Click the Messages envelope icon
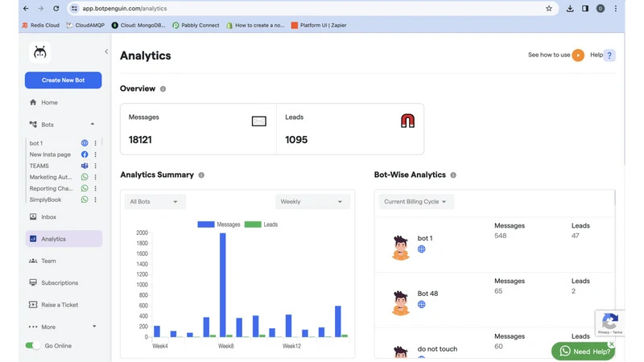 (258, 121)
